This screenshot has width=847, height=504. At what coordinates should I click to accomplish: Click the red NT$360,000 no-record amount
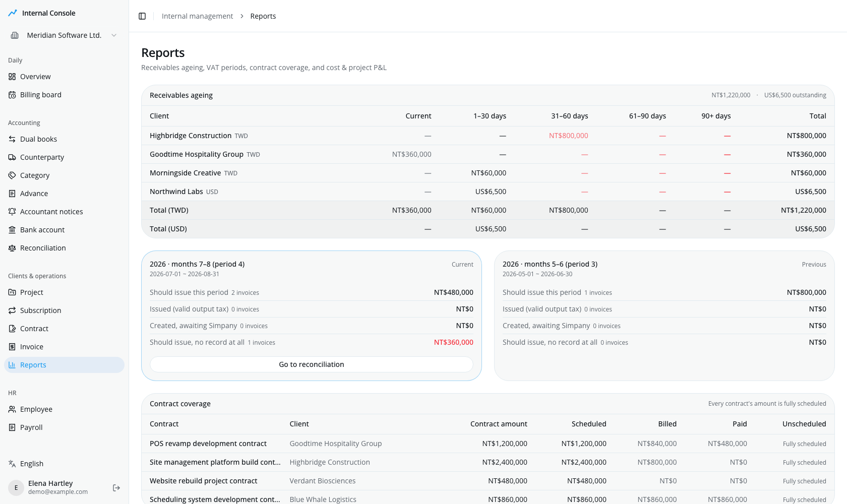[453, 342]
